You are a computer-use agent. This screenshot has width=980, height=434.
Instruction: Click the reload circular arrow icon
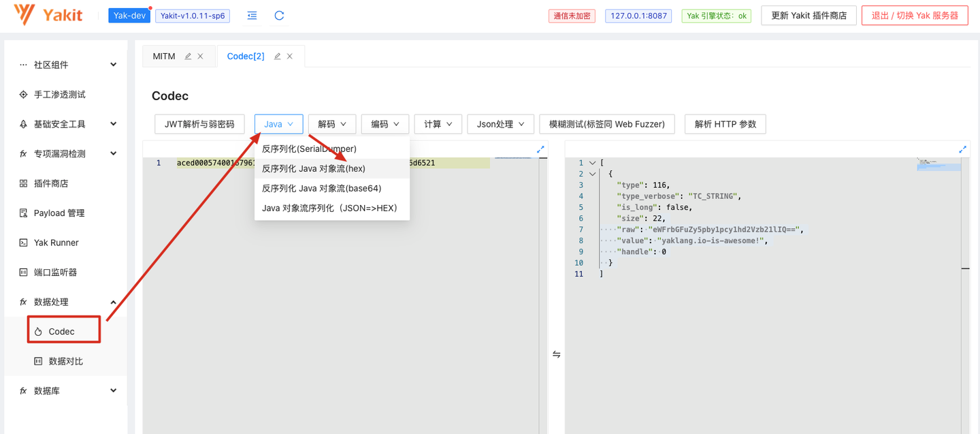[279, 16]
